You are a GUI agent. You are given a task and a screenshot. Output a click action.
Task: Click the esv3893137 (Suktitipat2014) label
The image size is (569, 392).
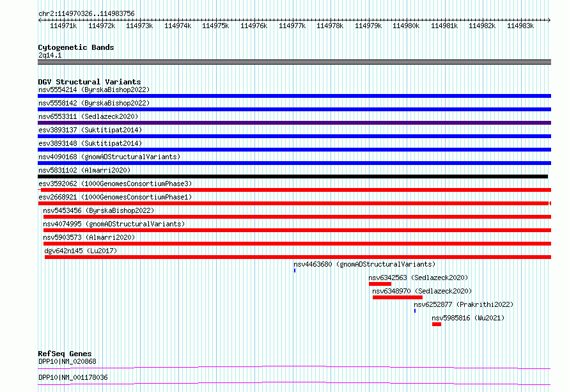pyautogui.click(x=90, y=130)
